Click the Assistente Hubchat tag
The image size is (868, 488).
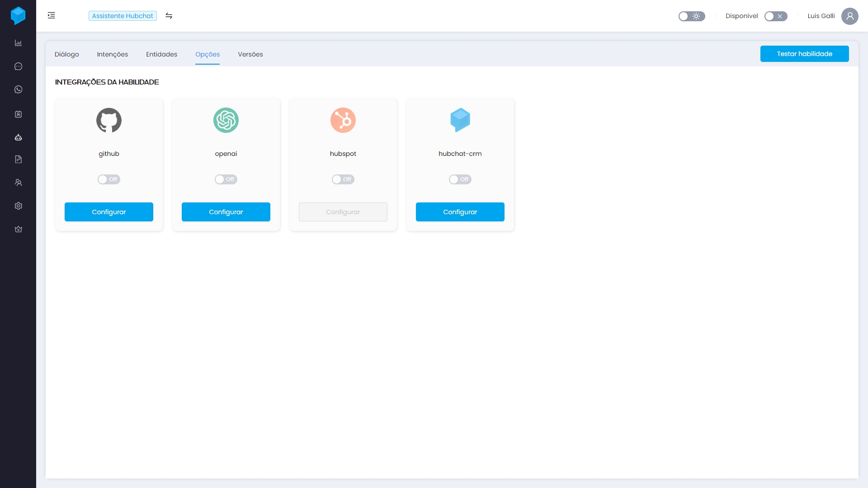pyautogui.click(x=123, y=16)
